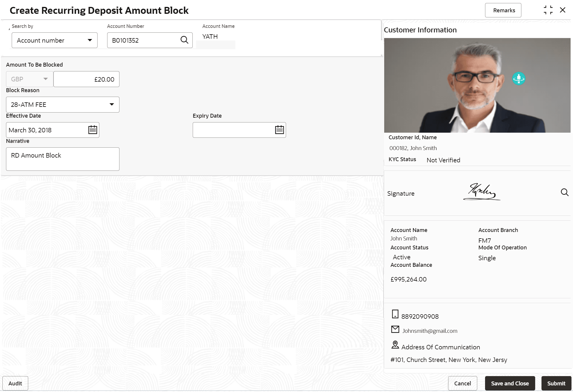
Task: Open the Remarks button
Action: 503,11
